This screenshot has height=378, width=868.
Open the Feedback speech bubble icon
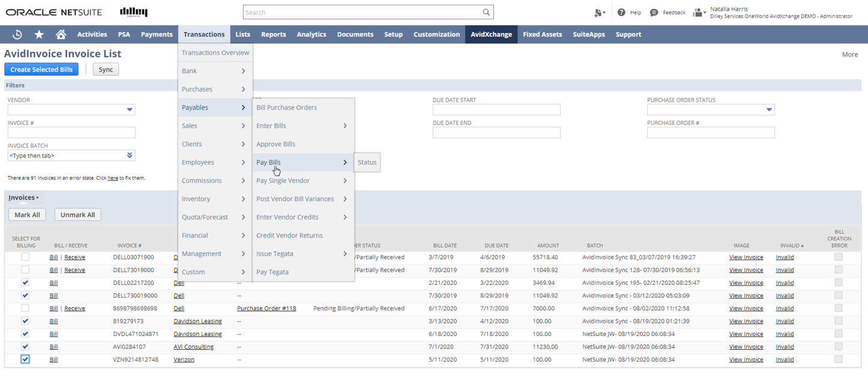point(654,12)
